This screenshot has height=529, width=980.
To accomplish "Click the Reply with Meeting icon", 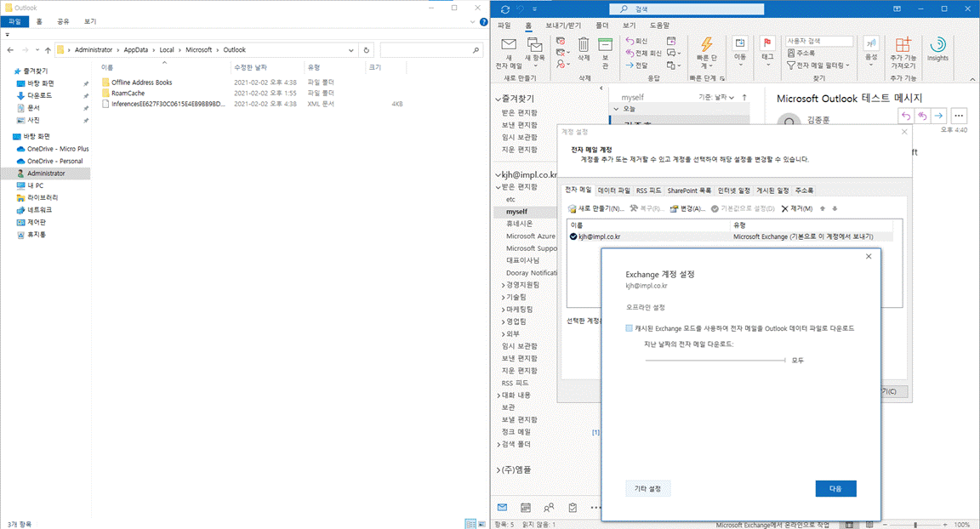I will [671, 41].
